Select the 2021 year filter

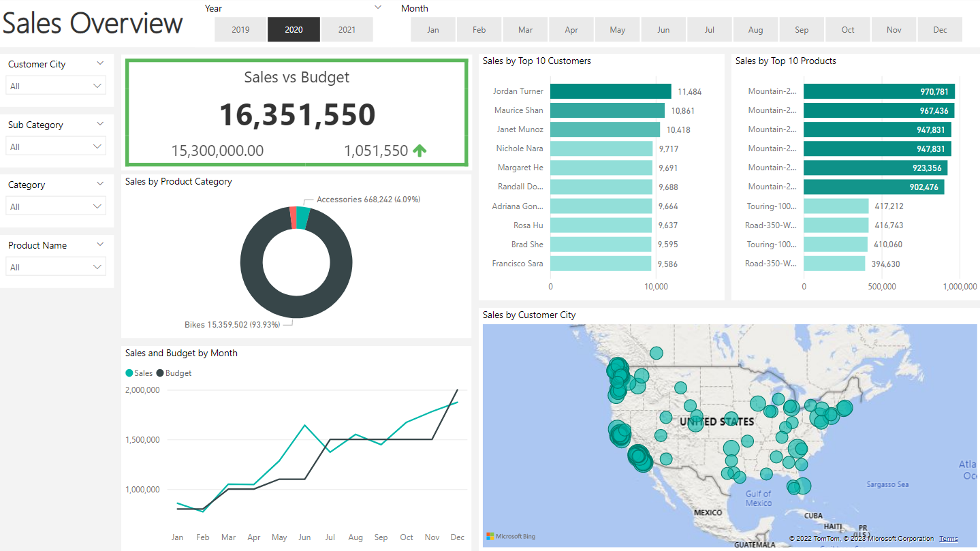click(x=347, y=29)
